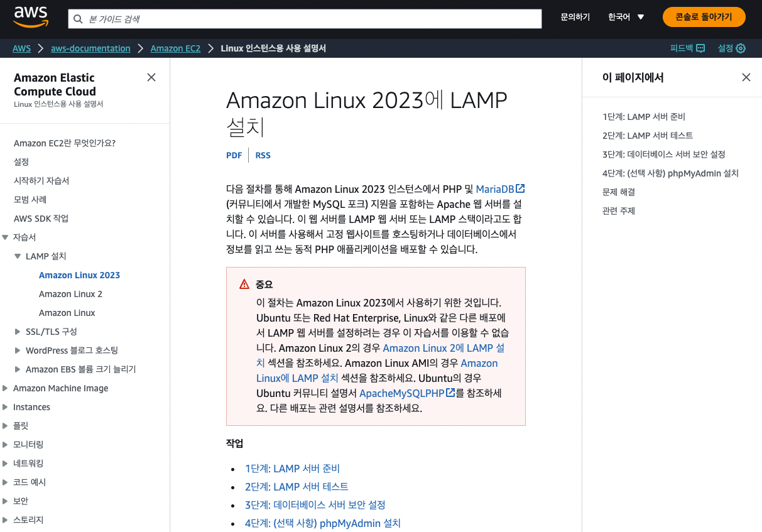Jump to 문제 해결 in right panel
762x532 pixels.
click(619, 192)
